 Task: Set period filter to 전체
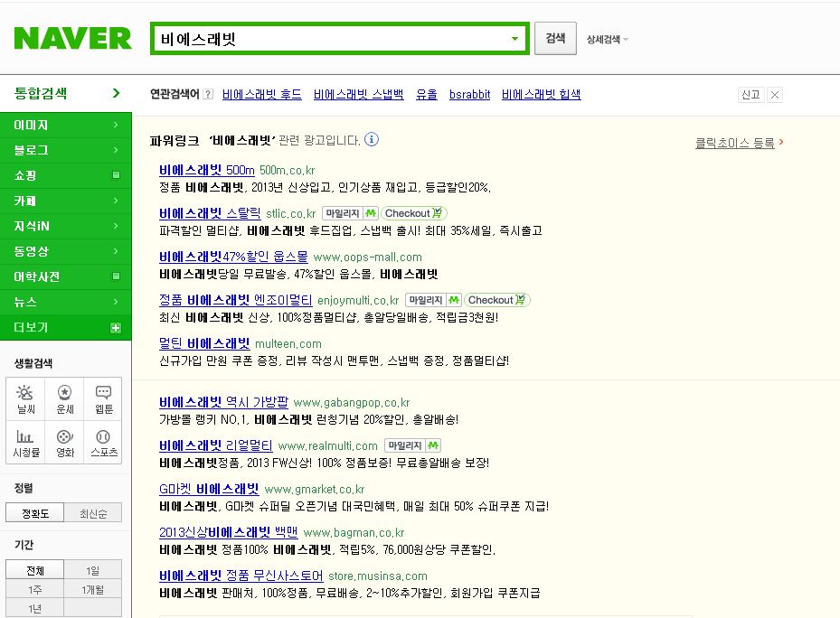35,570
